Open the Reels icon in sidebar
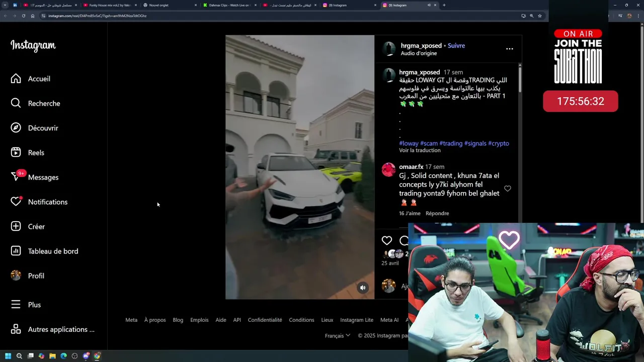The image size is (644, 362). (x=16, y=152)
